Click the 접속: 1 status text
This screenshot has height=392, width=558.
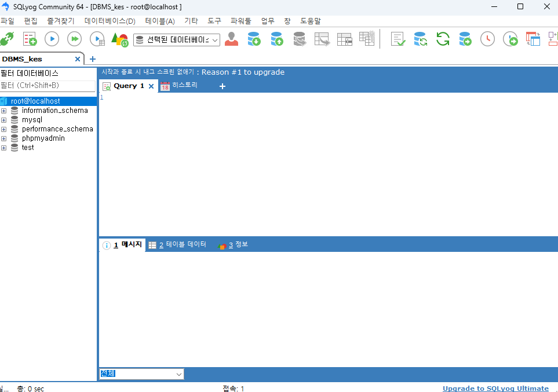[234, 389]
